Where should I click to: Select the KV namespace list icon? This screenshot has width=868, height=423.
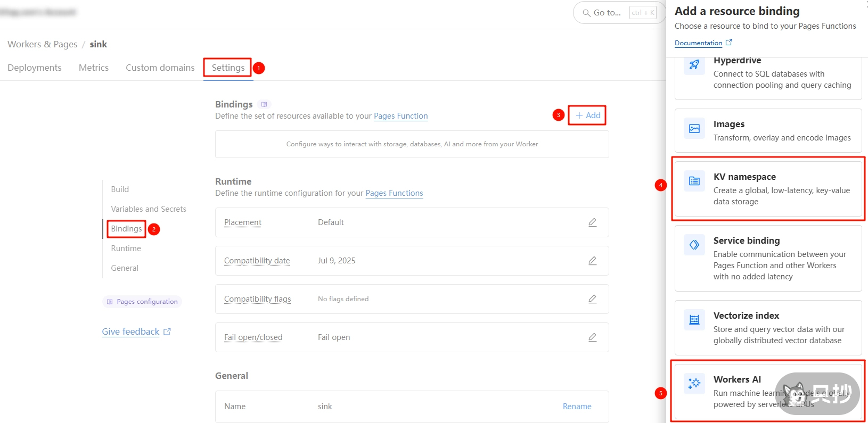point(694,181)
